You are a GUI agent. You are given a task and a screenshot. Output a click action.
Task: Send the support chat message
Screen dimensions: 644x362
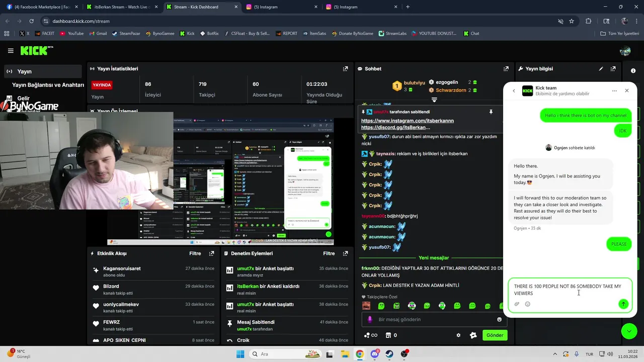(623, 304)
